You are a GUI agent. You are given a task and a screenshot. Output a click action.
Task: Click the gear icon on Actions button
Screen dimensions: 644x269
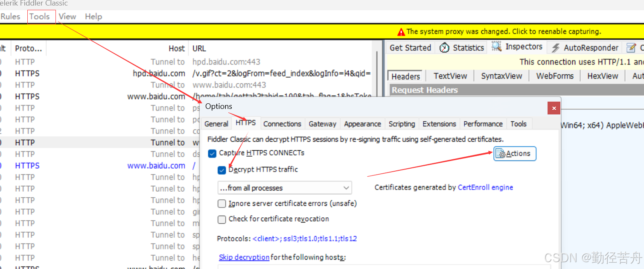click(x=501, y=154)
